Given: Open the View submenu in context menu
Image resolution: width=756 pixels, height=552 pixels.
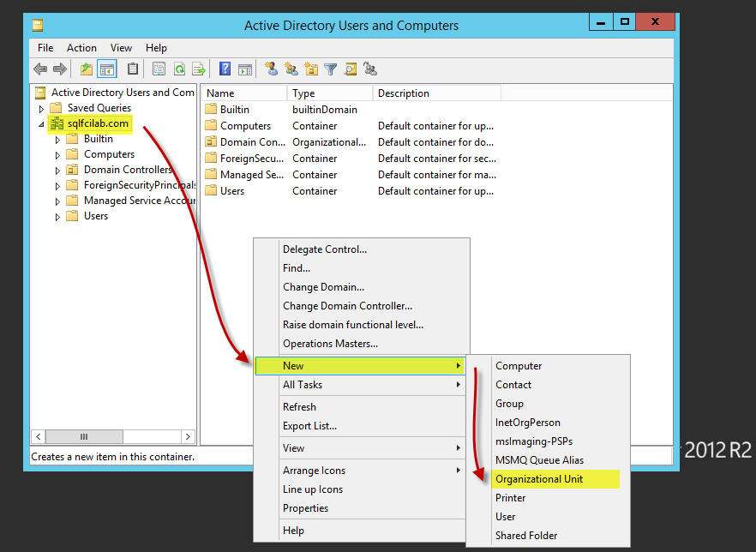Looking at the screenshot, I should [360, 448].
